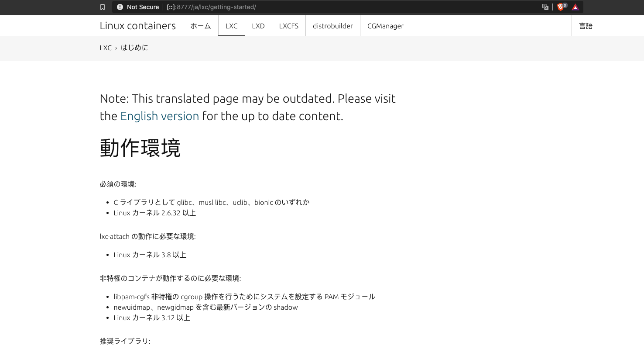644x356 pixels.
Task: Open the Linux containers site title
Action: pyautogui.click(x=138, y=26)
